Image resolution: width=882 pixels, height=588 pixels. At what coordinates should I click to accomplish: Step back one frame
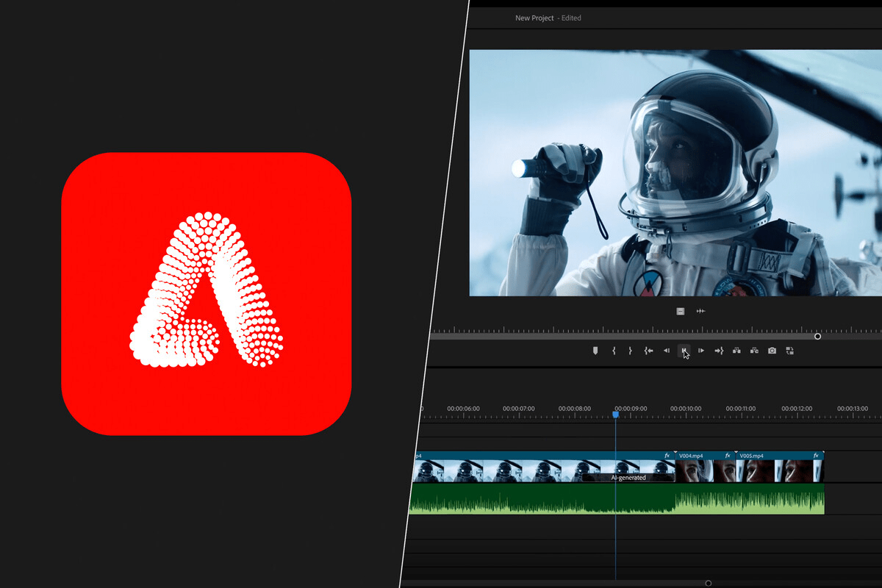(x=667, y=351)
